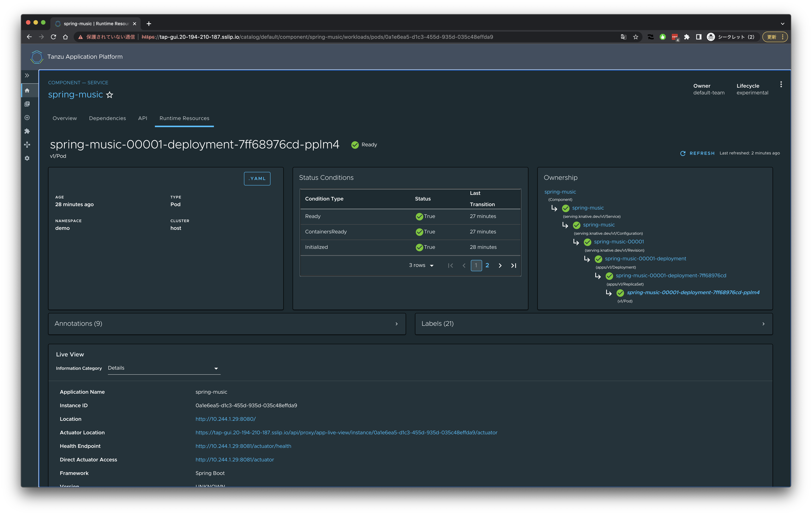
Task: Open the Home icon in sidebar
Action: (x=27, y=90)
